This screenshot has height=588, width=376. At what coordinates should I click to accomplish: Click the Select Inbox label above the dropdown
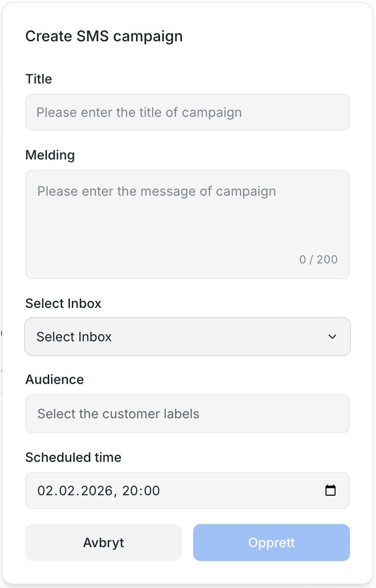click(63, 303)
